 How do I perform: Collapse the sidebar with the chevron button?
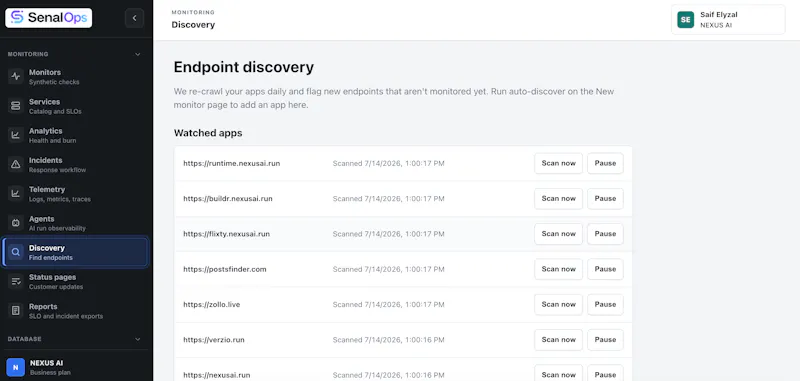click(134, 18)
